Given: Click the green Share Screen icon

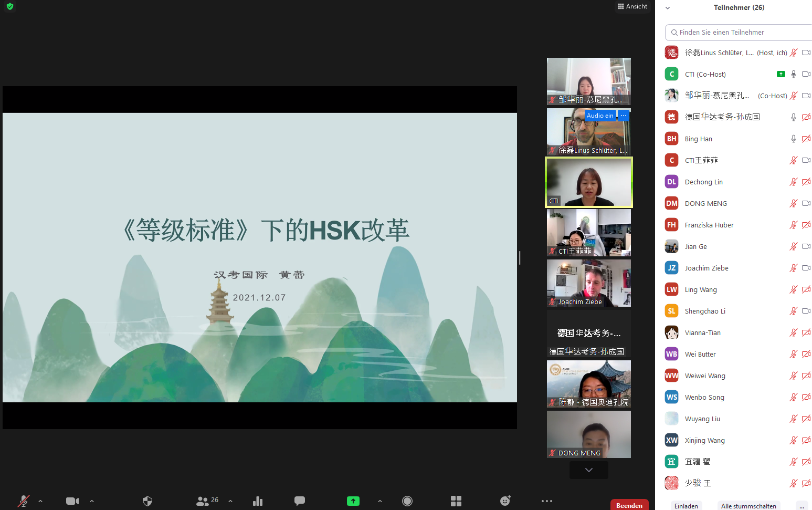Looking at the screenshot, I should click(x=353, y=501).
